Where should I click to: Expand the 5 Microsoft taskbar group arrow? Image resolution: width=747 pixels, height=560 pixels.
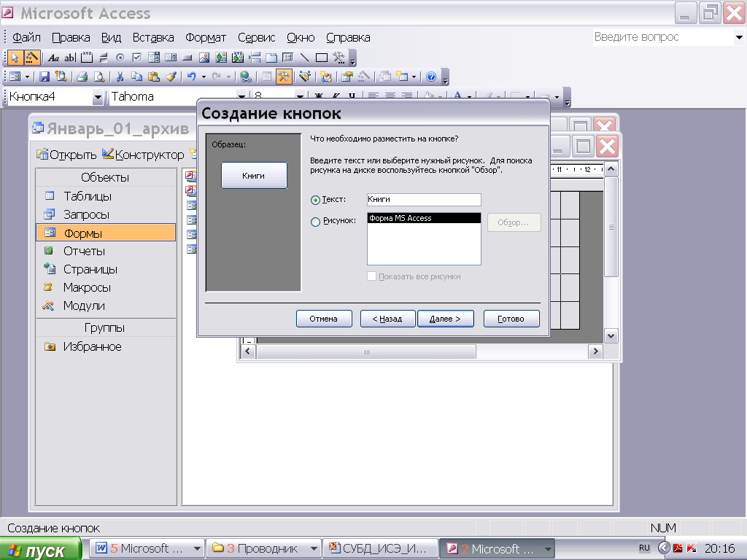coord(197,548)
